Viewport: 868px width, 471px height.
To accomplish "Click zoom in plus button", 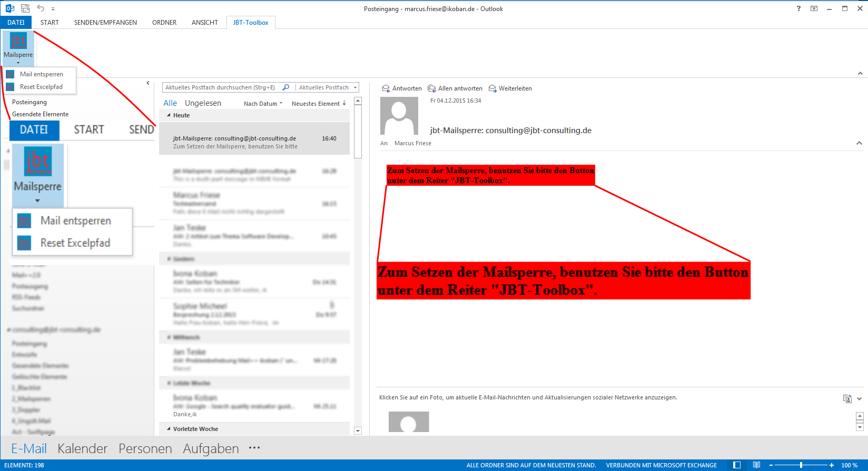I will 832,465.
